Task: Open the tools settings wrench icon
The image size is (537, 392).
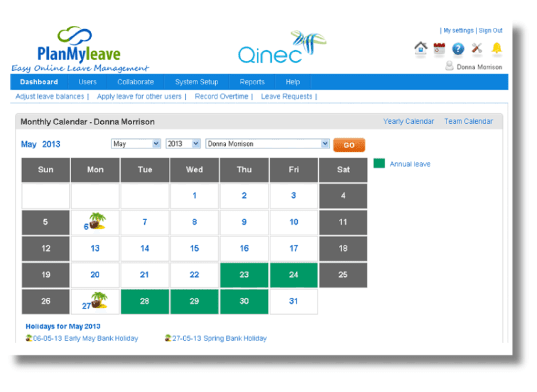Action: (477, 49)
